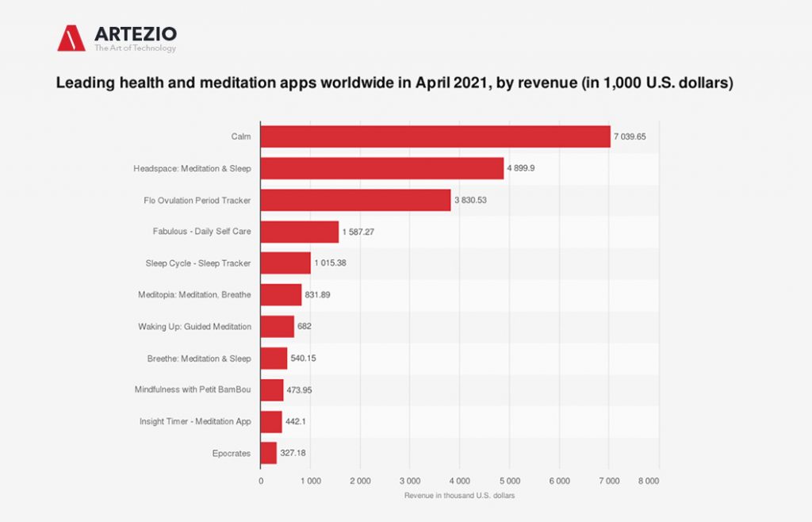Select the Headspace: Meditation & Sleep bar
The image size is (812, 522).
pos(382,168)
